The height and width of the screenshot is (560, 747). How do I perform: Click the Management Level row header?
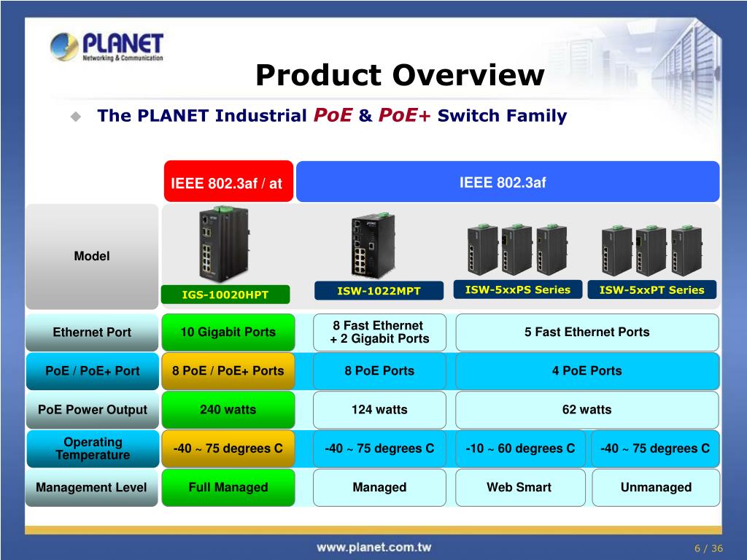(x=92, y=488)
